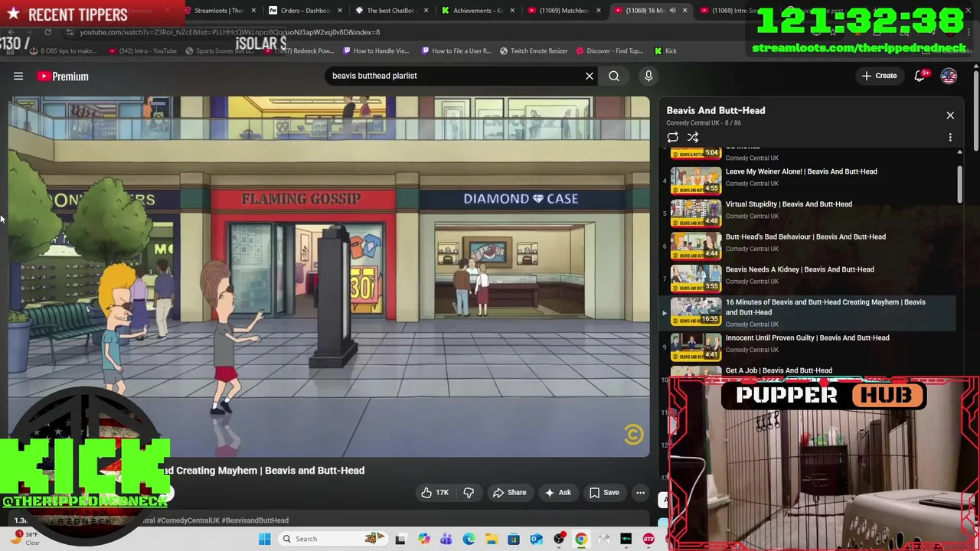Image resolution: width=980 pixels, height=551 pixels.
Task: Share the current video
Action: (509, 493)
